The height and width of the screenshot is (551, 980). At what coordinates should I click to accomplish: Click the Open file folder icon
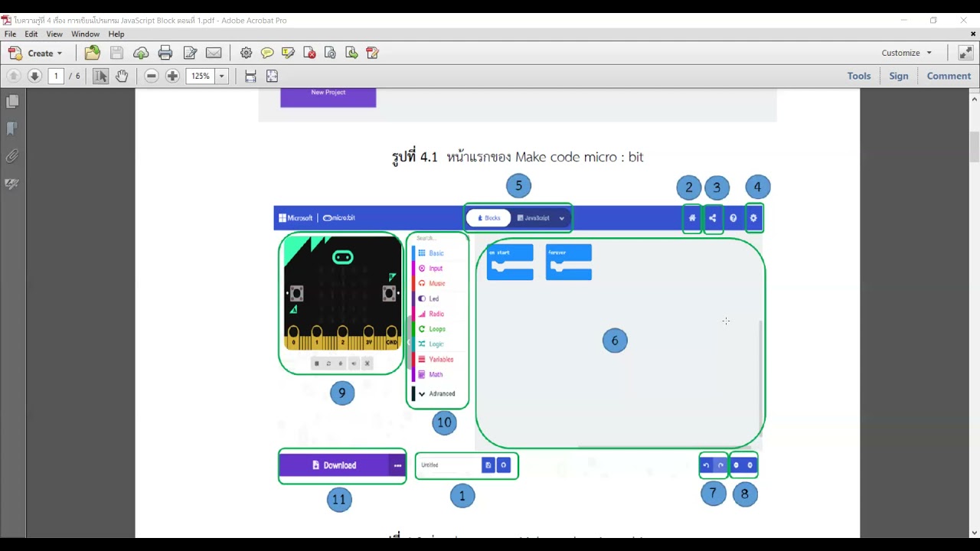pyautogui.click(x=93, y=53)
